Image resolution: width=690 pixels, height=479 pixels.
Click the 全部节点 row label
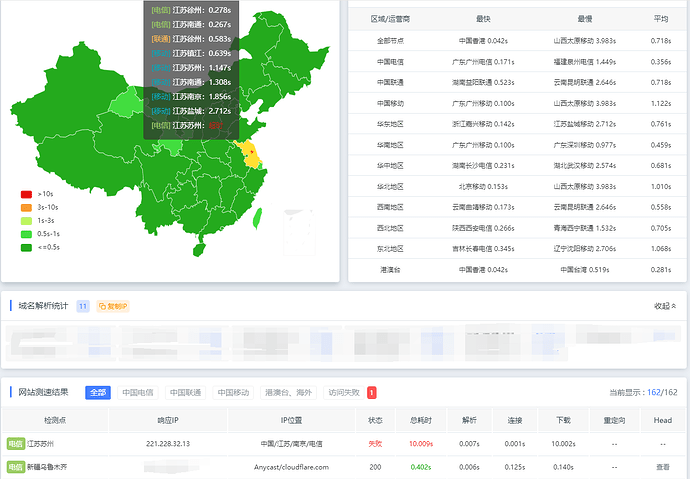[x=390, y=41]
